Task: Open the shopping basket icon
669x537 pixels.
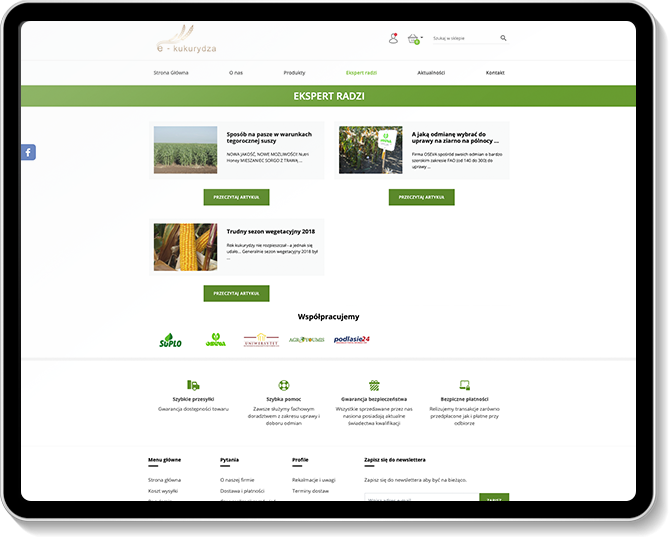Action: [413, 39]
